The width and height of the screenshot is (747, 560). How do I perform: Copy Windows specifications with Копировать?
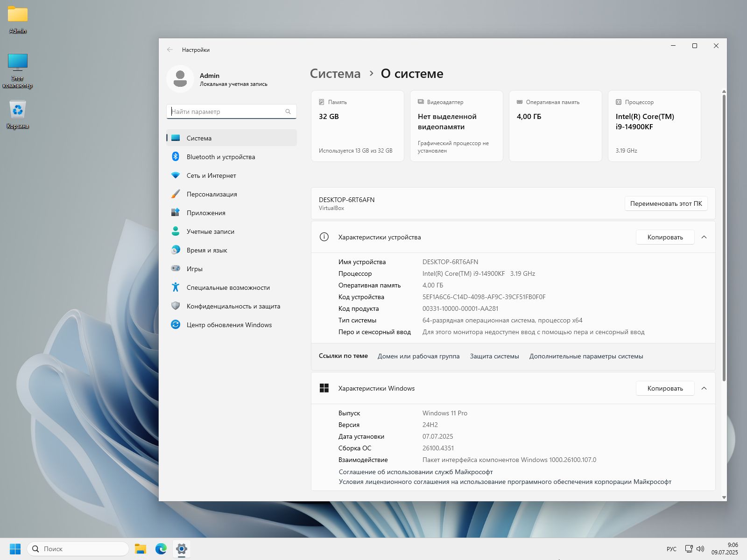pyautogui.click(x=665, y=388)
